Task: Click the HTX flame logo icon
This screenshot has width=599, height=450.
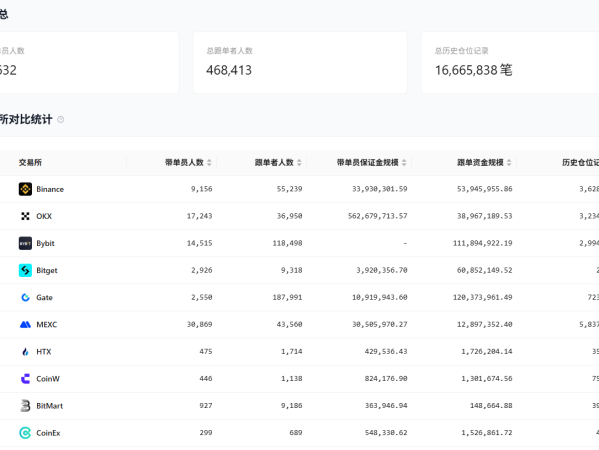Action: [x=25, y=352]
